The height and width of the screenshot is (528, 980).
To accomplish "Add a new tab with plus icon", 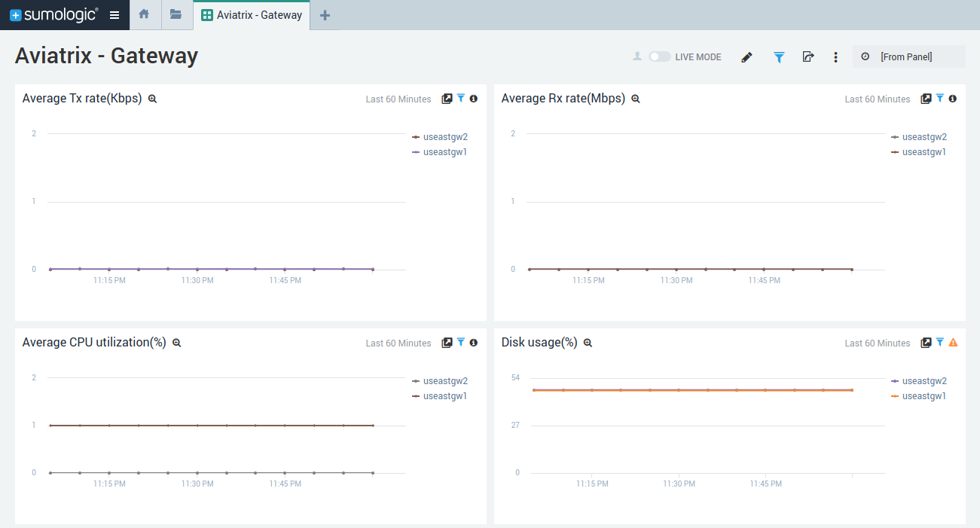I will coord(325,15).
